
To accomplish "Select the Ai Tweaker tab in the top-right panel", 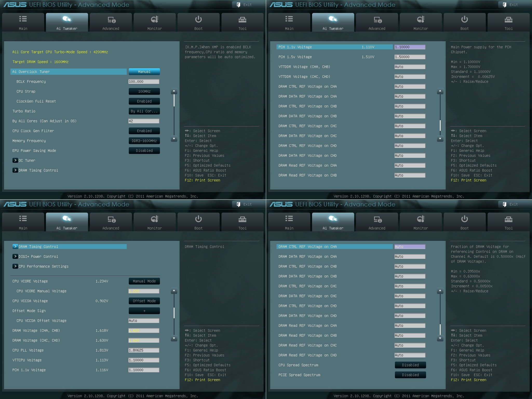I will pos(333,23).
